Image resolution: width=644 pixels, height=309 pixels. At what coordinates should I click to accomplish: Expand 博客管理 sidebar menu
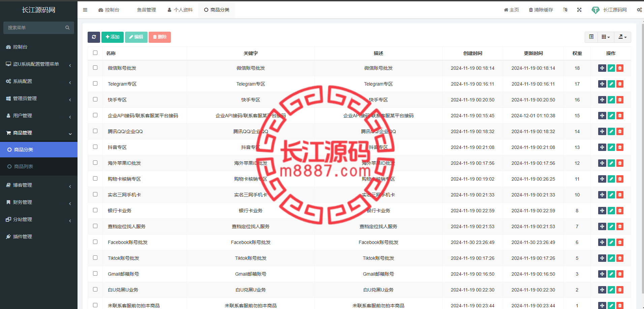click(39, 185)
